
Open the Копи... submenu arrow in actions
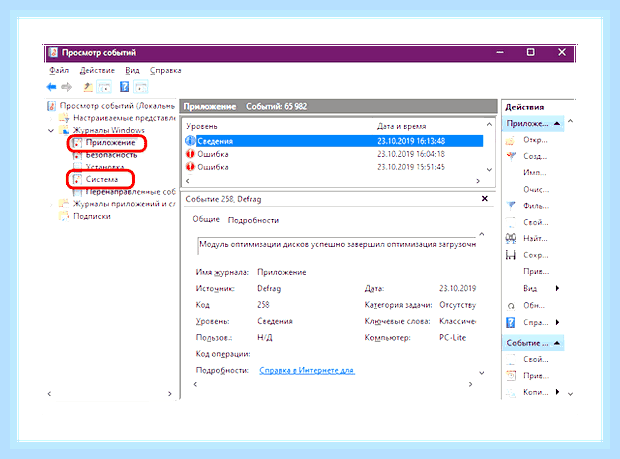click(557, 392)
